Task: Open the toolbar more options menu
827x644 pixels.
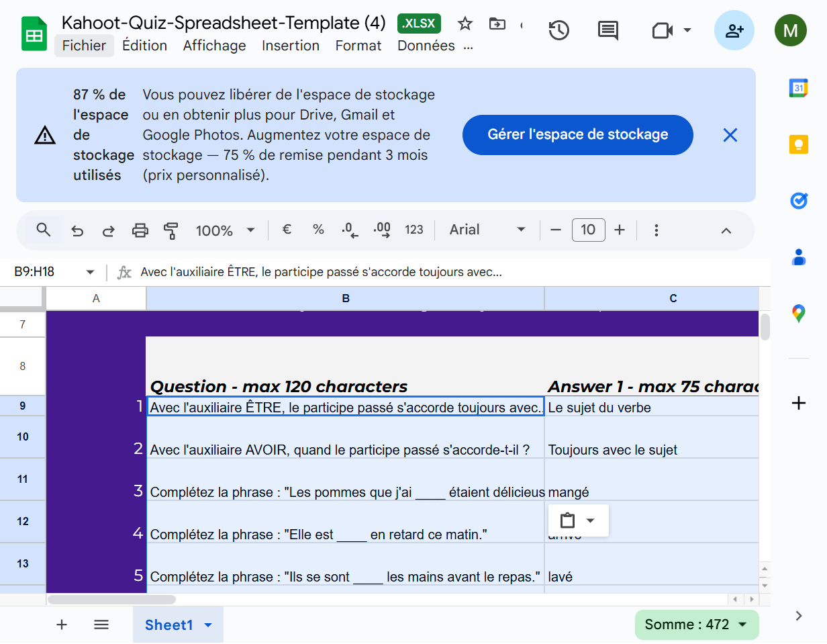Action: (x=656, y=230)
